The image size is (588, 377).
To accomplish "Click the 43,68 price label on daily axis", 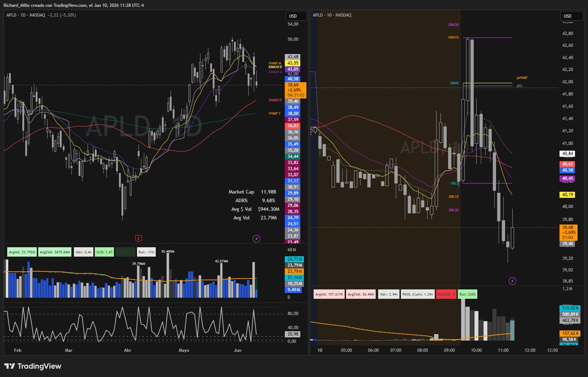I will tap(293, 57).
